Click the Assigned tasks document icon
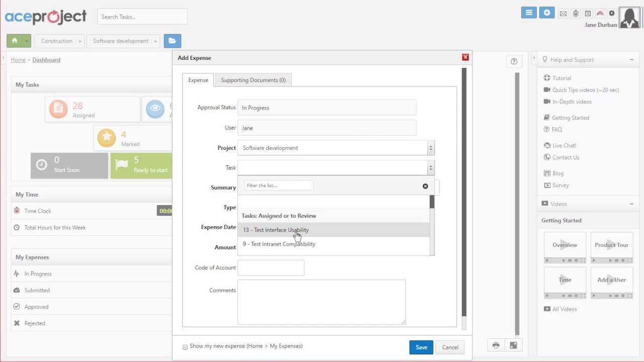This screenshot has width=644, height=362. click(58, 109)
